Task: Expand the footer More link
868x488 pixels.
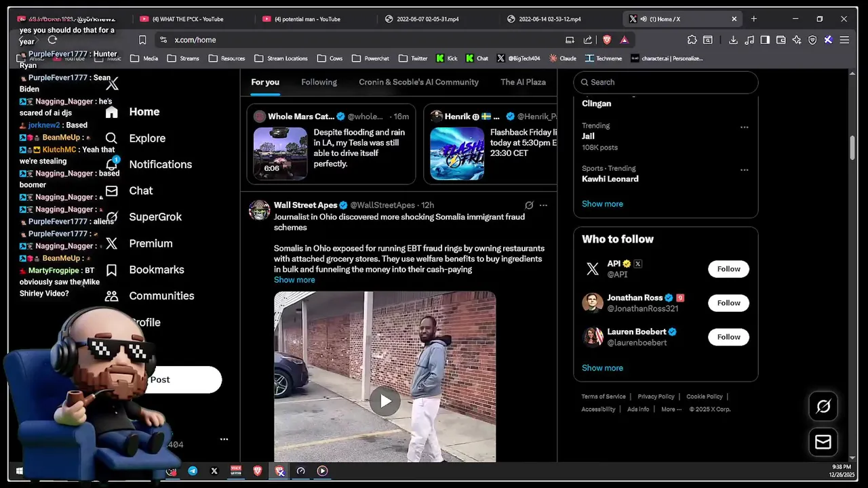Action: pos(671,409)
